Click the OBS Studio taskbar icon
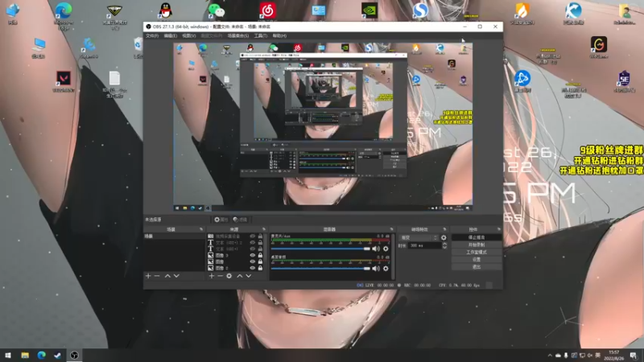644x362 pixels. tap(74, 355)
